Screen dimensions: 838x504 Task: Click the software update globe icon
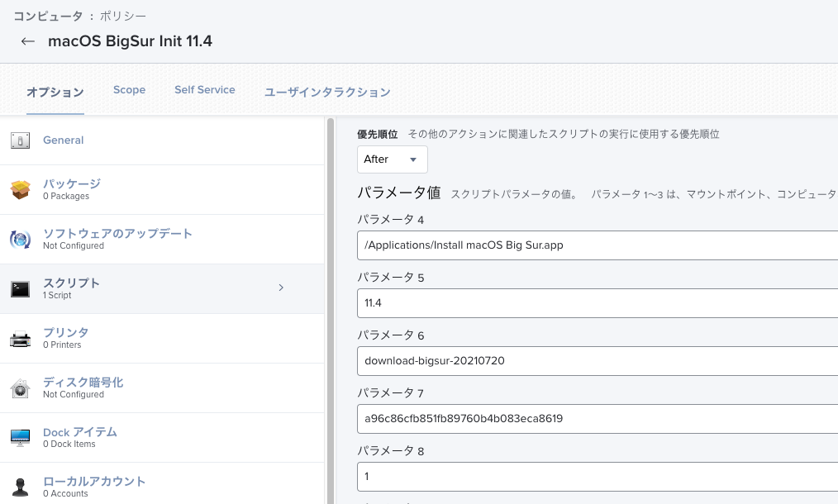point(21,240)
